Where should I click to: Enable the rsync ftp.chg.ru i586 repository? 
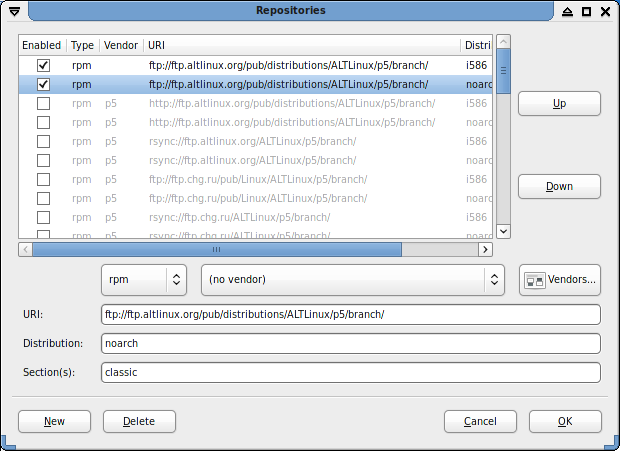pyautogui.click(x=43, y=217)
